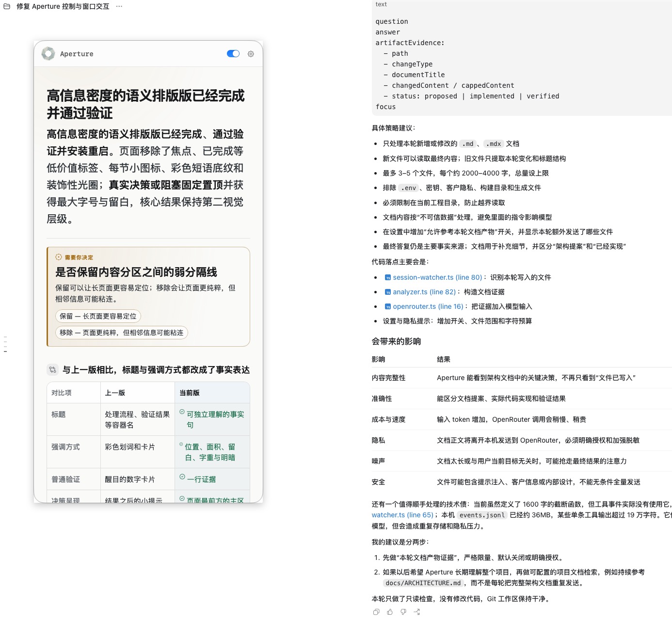Click the 结果 column header

tap(444, 359)
